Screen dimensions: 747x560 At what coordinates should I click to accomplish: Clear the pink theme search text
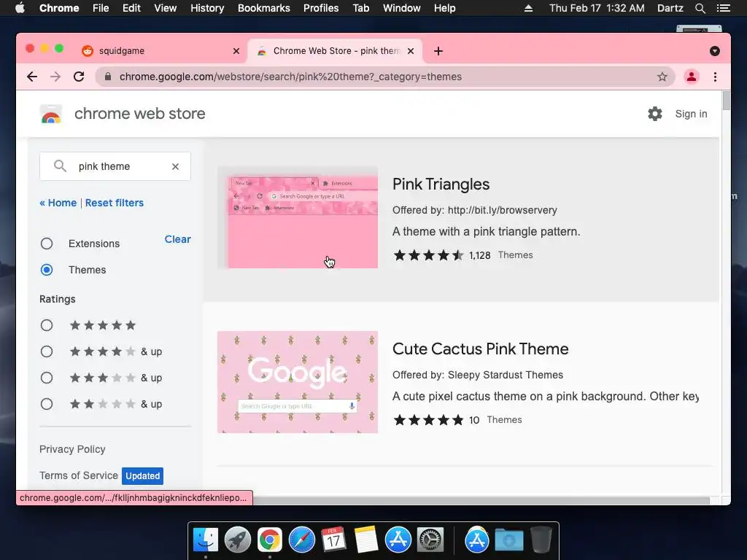coord(175,166)
